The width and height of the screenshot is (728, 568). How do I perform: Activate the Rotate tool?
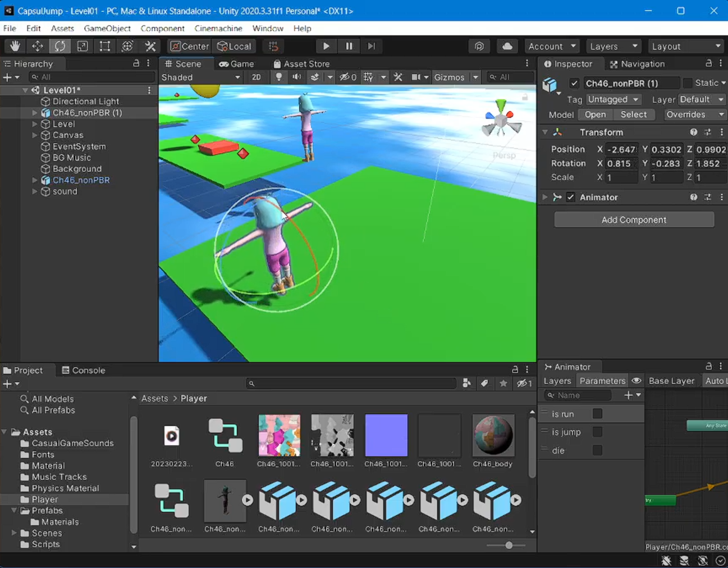(x=60, y=46)
